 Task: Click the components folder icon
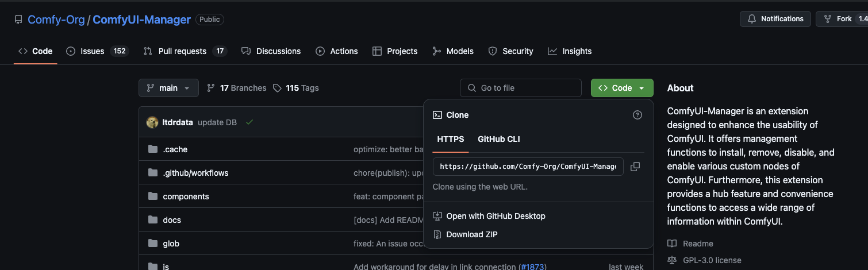pos(153,196)
